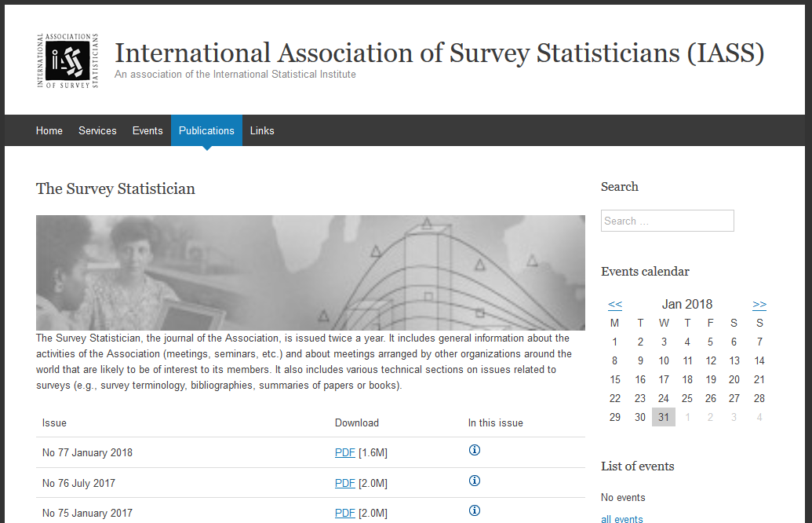Open info icon for No 76 July 2017

tap(475, 481)
